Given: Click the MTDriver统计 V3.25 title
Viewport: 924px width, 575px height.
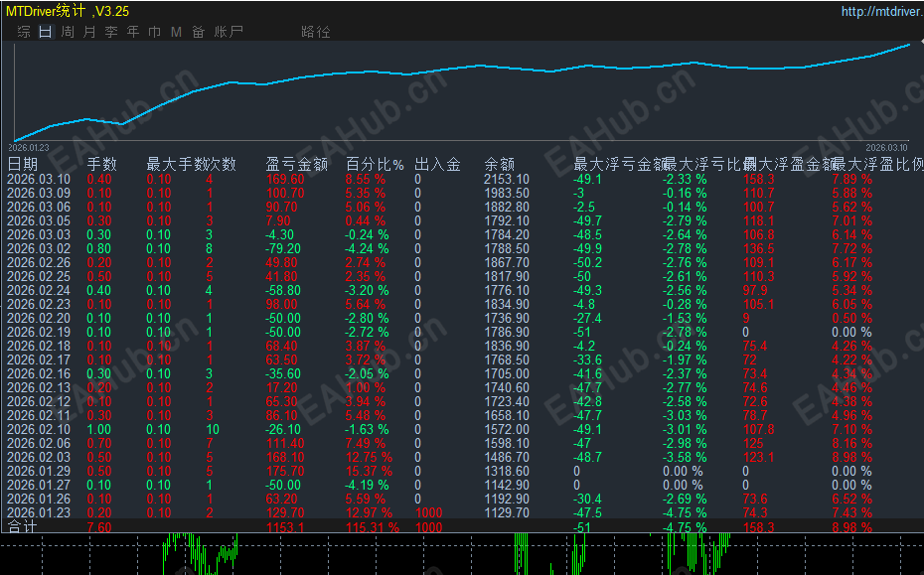Looking at the screenshot, I should pyautogui.click(x=68, y=11).
